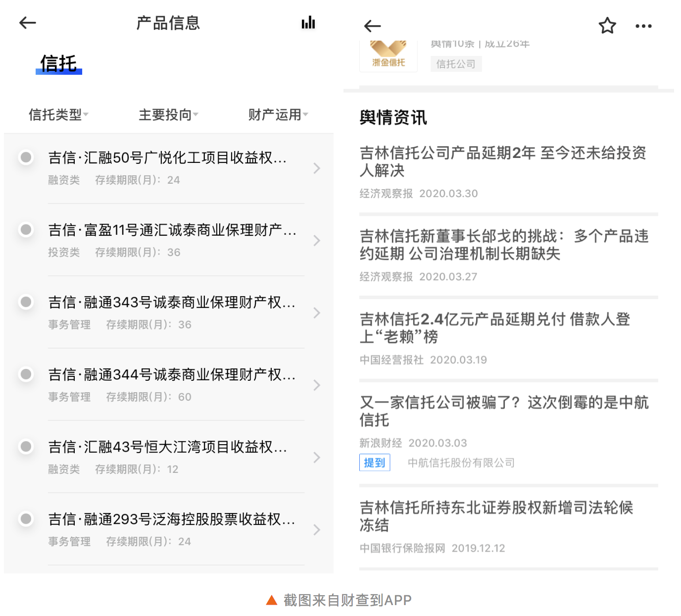
Task: Select radio for 吉信·融通343号 product
Action: (26, 302)
